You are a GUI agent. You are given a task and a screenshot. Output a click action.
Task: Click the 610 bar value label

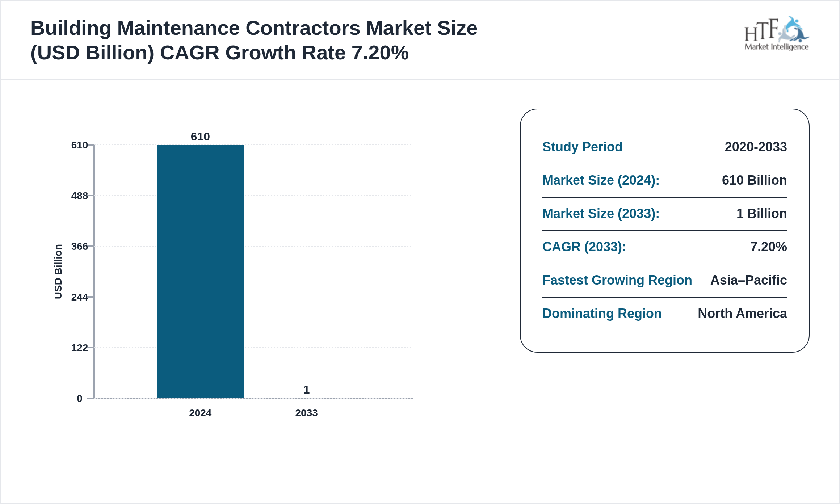pos(199,137)
